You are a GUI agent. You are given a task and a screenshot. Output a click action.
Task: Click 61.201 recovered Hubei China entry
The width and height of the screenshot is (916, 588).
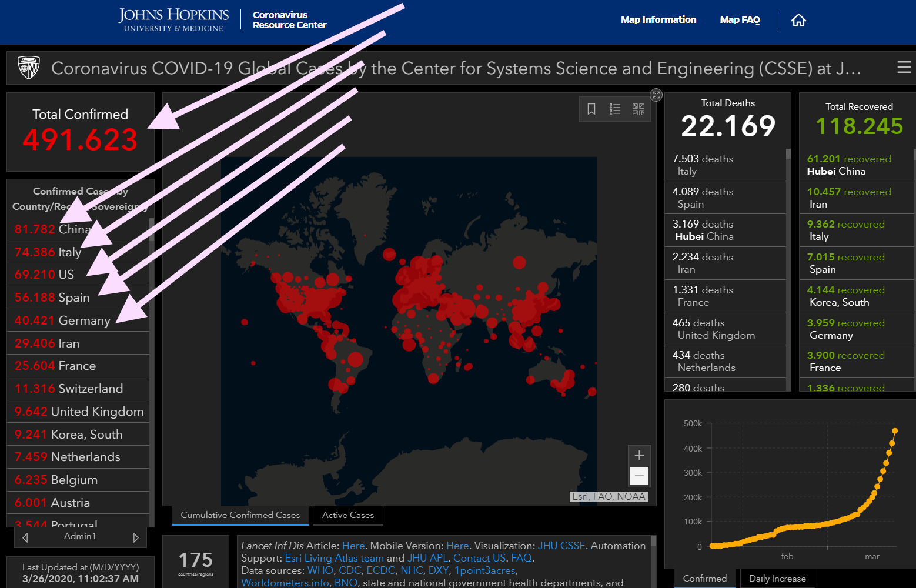(857, 165)
